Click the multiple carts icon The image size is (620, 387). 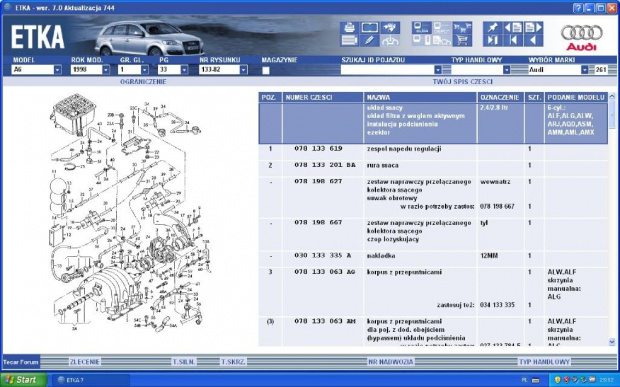tap(462, 28)
